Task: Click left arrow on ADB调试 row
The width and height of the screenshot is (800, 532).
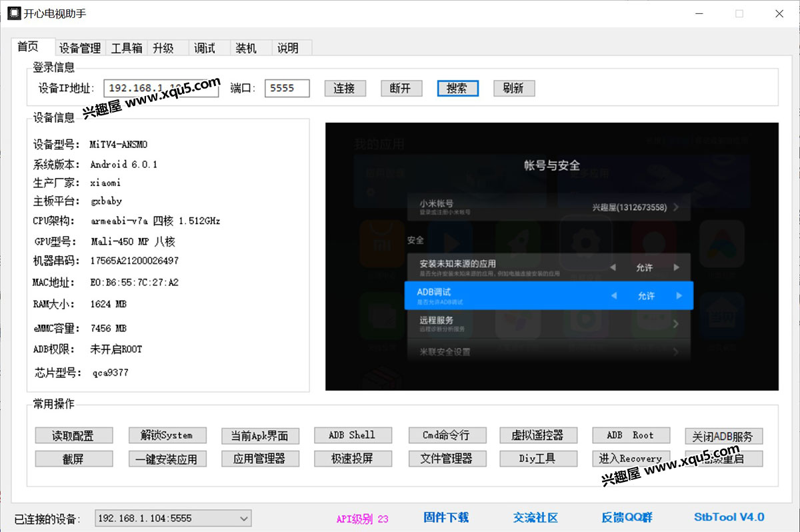Action: tap(614, 296)
